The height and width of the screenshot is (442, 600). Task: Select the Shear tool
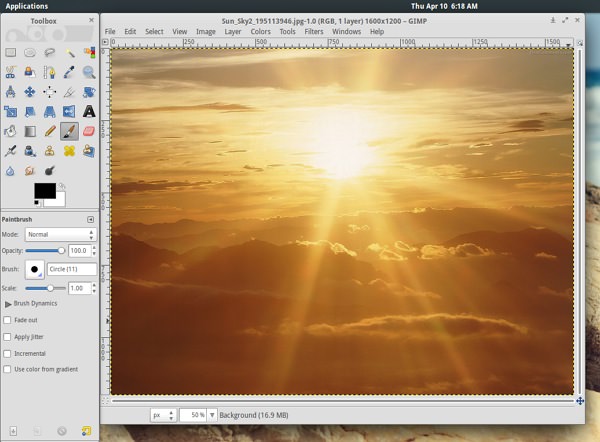pos(30,111)
